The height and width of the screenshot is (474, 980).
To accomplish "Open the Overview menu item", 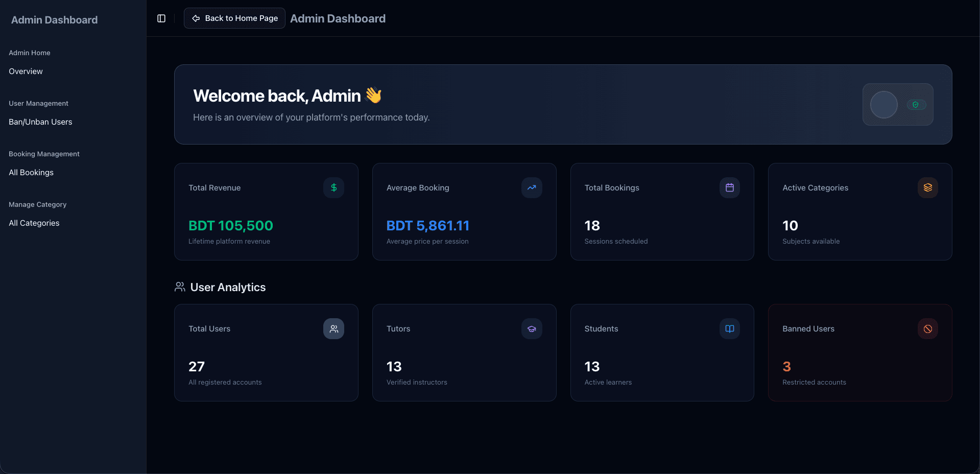I will pos(26,72).
